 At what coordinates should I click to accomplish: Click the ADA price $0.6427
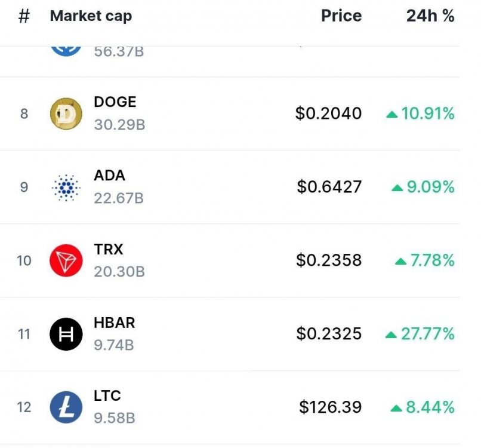[x=329, y=187]
